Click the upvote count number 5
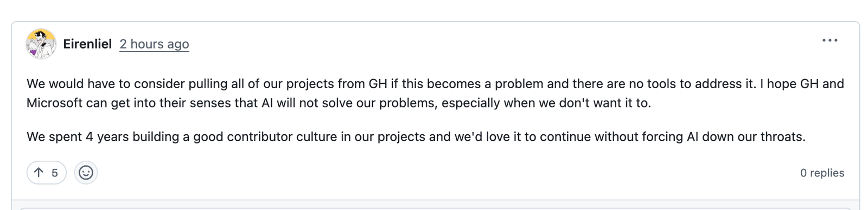868x210 pixels. coord(54,173)
